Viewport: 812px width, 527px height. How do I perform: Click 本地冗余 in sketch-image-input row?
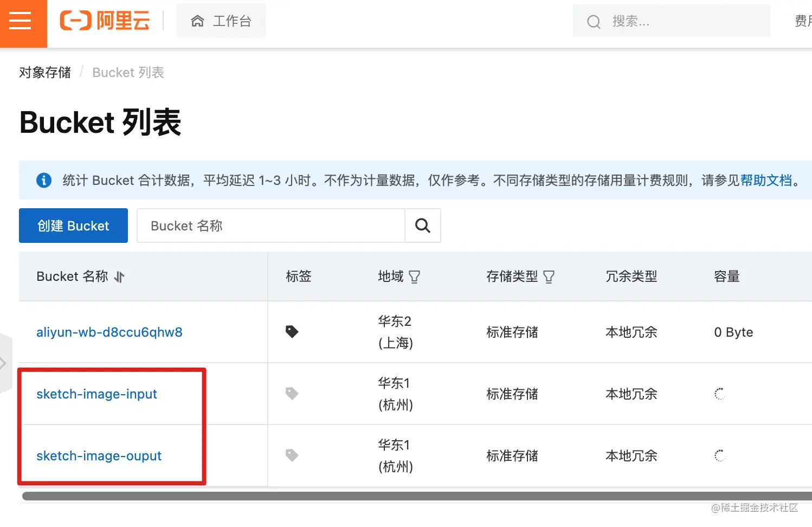coord(631,394)
